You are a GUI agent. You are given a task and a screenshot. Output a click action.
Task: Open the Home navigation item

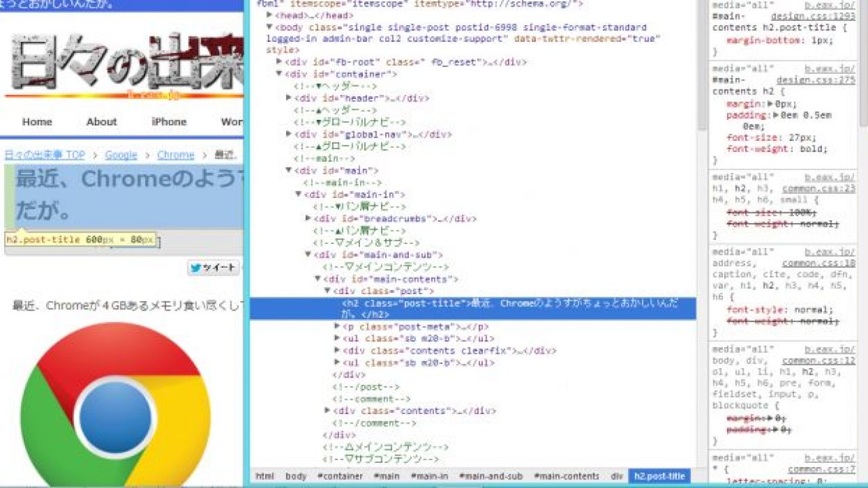point(37,122)
